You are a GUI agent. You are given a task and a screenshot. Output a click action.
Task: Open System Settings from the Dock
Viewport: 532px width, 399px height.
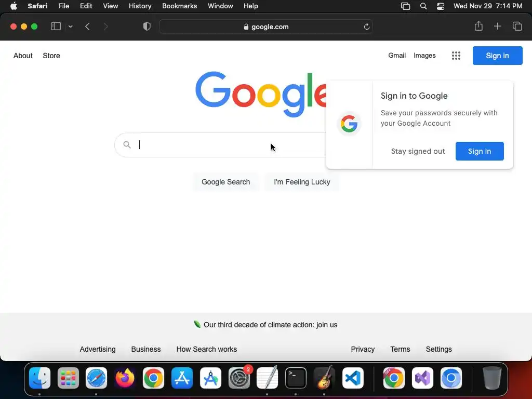click(239, 378)
